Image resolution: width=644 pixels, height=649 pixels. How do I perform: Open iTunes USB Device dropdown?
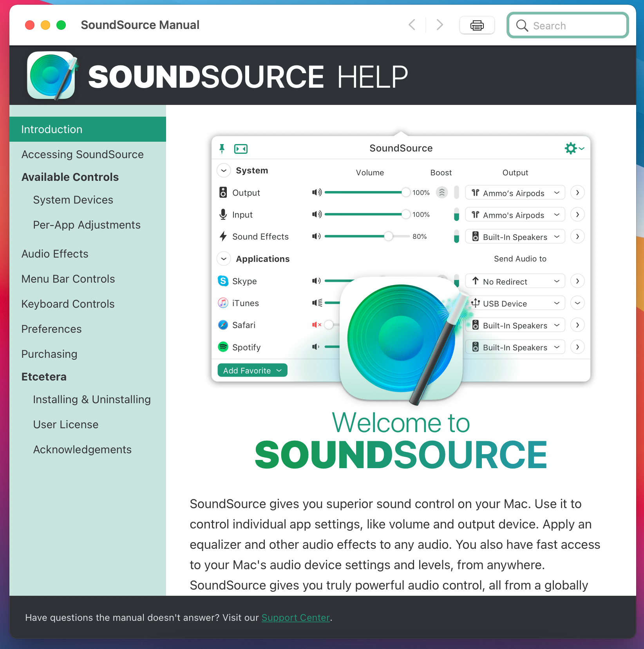515,303
